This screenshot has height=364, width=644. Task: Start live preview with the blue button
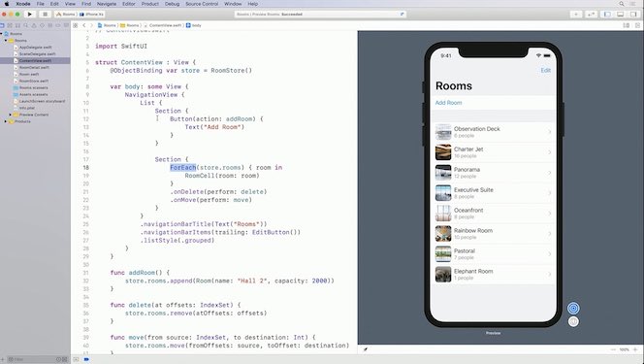click(573, 308)
